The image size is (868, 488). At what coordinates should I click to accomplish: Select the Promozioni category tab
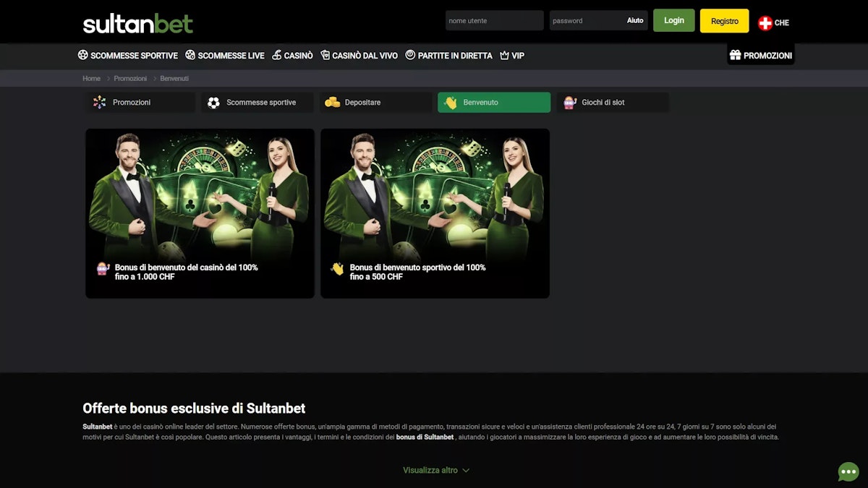click(140, 103)
